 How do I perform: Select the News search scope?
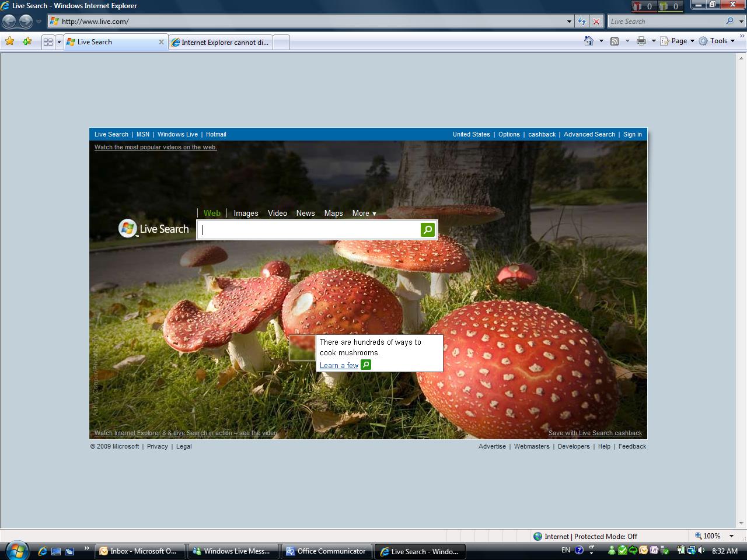[305, 213]
